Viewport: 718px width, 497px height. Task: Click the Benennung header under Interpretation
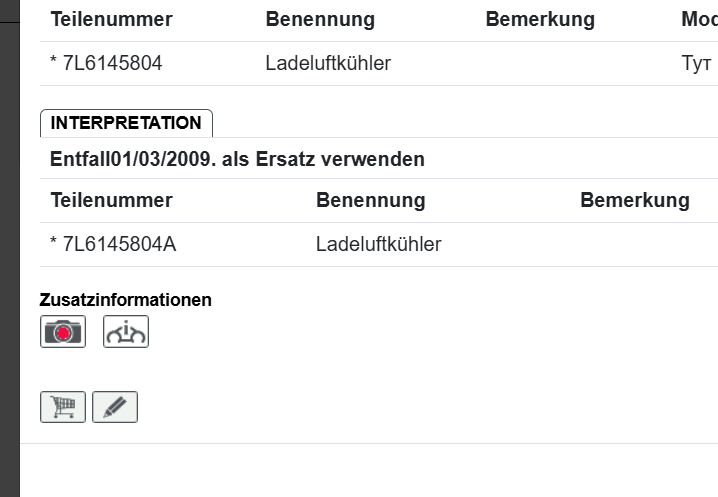pyautogui.click(x=370, y=200)
